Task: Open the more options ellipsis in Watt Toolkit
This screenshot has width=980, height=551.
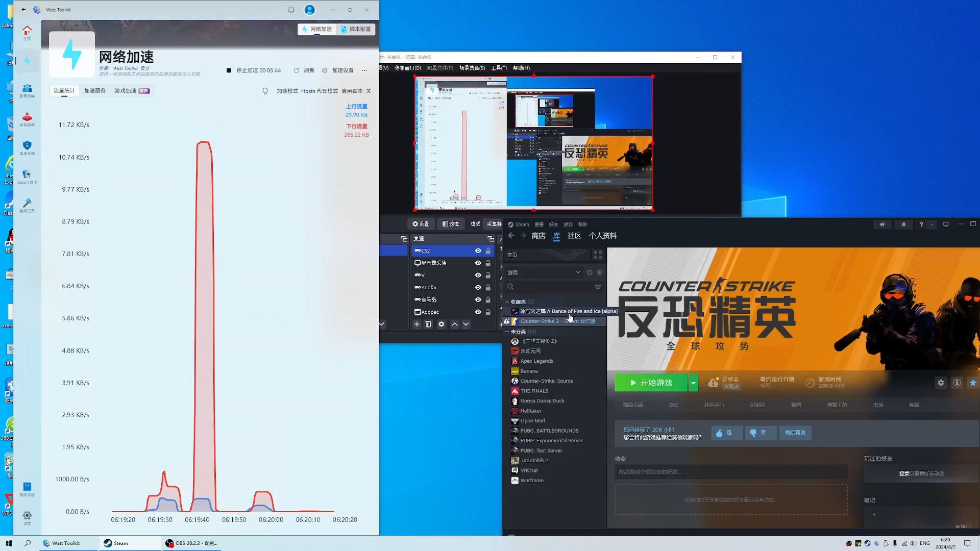Action: 364,70
